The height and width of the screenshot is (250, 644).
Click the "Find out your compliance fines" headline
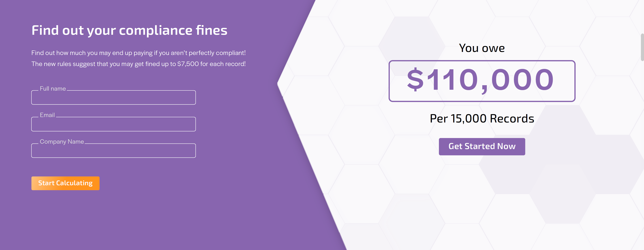coord(129,30)
